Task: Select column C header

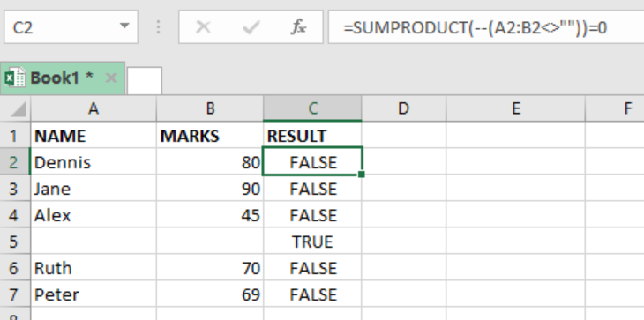Action: (312, 108)
